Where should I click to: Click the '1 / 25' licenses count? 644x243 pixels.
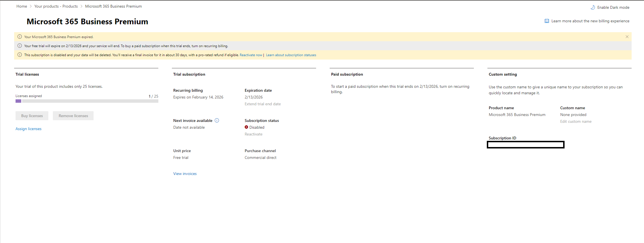click(x=154, y=96)
